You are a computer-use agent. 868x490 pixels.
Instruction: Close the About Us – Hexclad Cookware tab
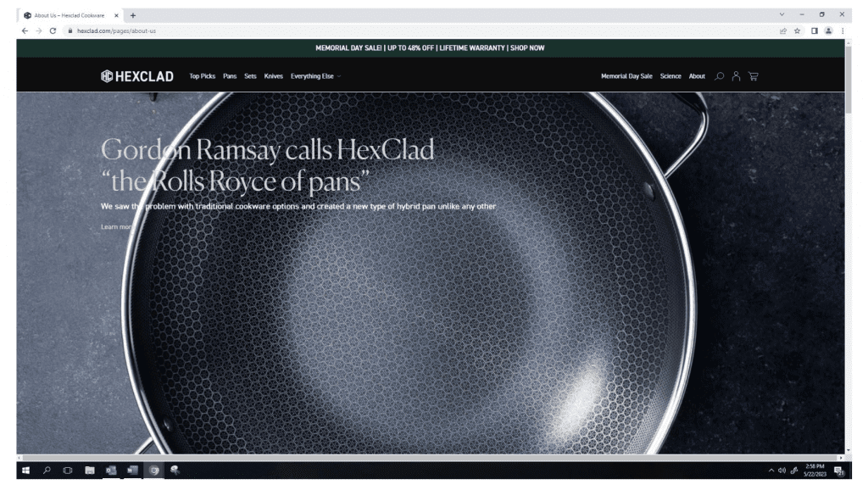coord(116,15)
